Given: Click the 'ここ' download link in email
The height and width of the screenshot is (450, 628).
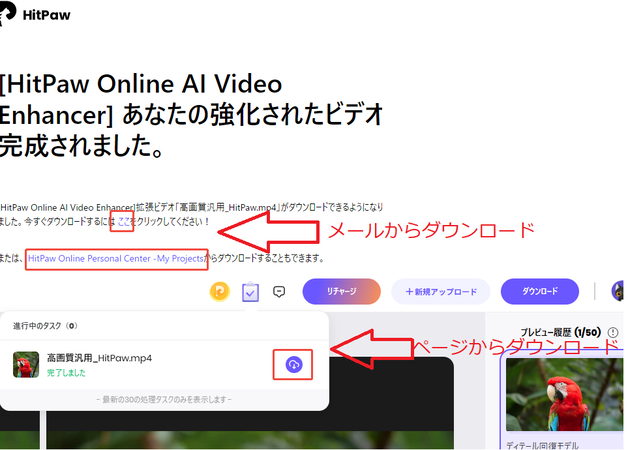Looking at the screenshot, I should [124, 221].
